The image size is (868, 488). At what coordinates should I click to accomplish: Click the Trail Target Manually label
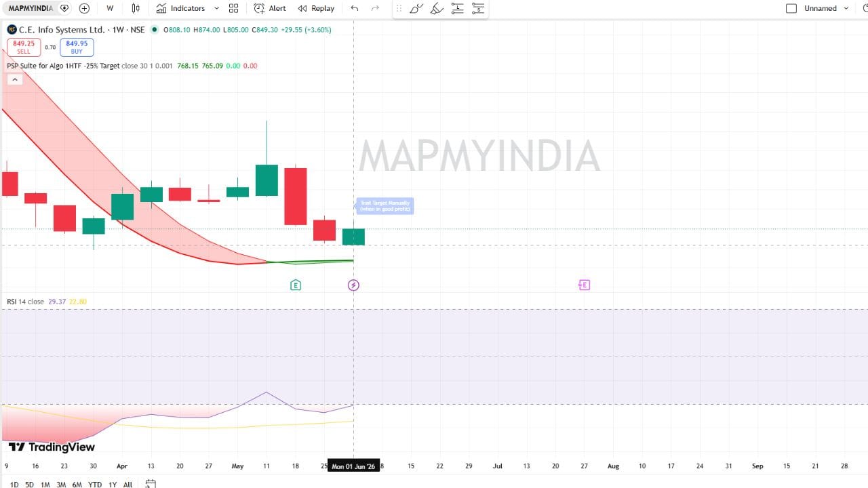[x=384, y=206]
